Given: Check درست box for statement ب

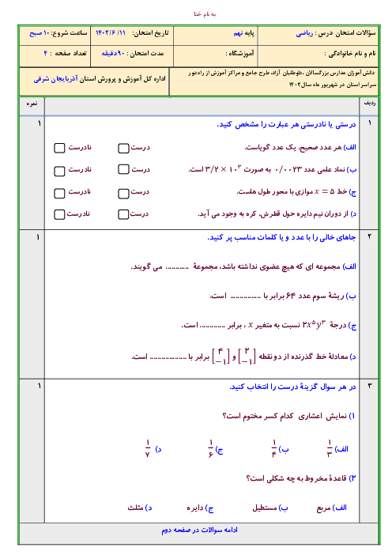Looking at the screenshot, I should pyautogui.click(x=123, y=169).
